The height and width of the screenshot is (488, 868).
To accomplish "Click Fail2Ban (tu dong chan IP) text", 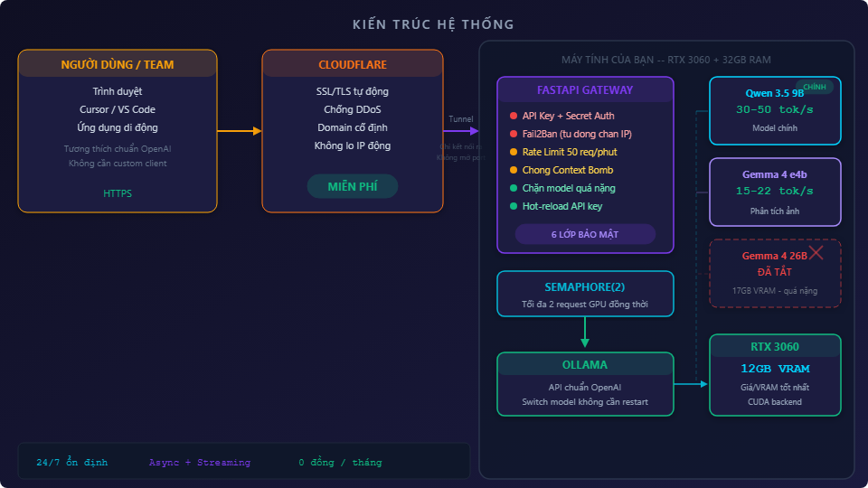I will click(x=577, y=134).
